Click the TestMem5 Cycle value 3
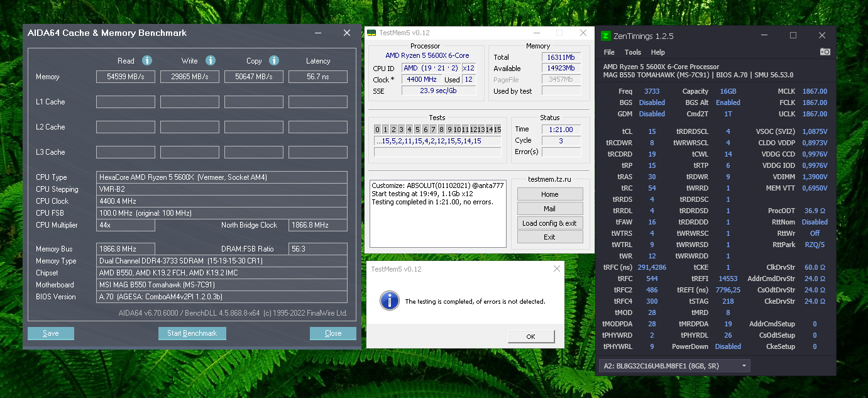Image resolution: width=868 pixels, height=398 pixels. (x=561, y=141)
